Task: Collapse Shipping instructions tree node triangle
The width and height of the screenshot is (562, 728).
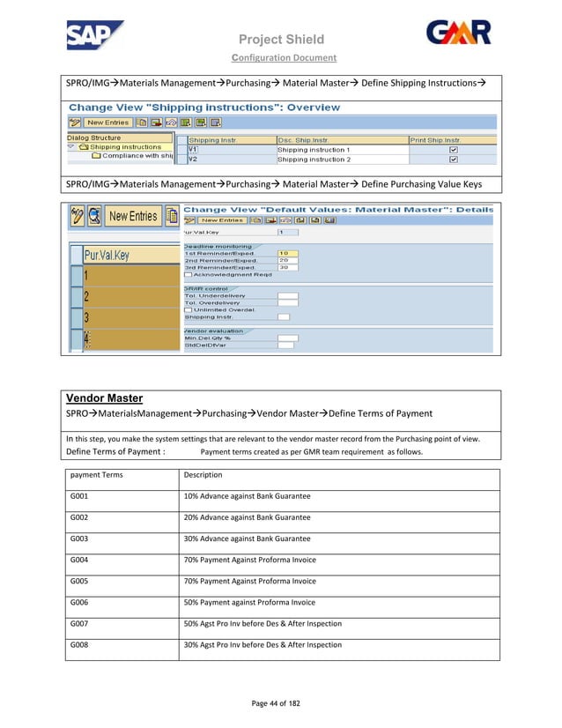Action: [x=71, y=146]
